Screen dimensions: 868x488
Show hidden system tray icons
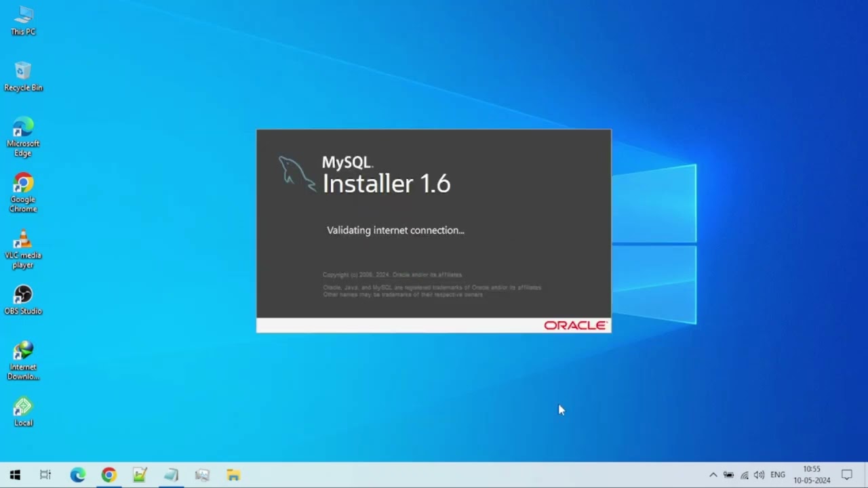(x=713, y=475)
